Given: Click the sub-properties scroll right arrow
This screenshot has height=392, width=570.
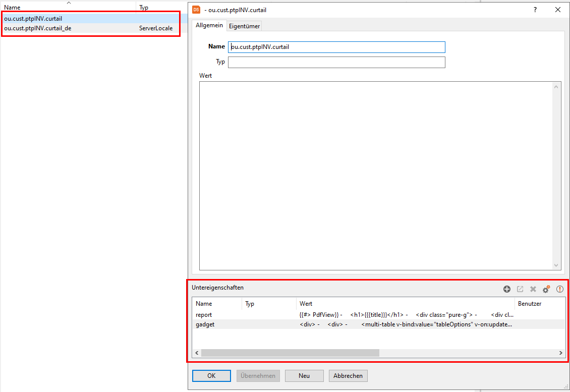Looking at the screenshot, I should (x=560, y=353).
